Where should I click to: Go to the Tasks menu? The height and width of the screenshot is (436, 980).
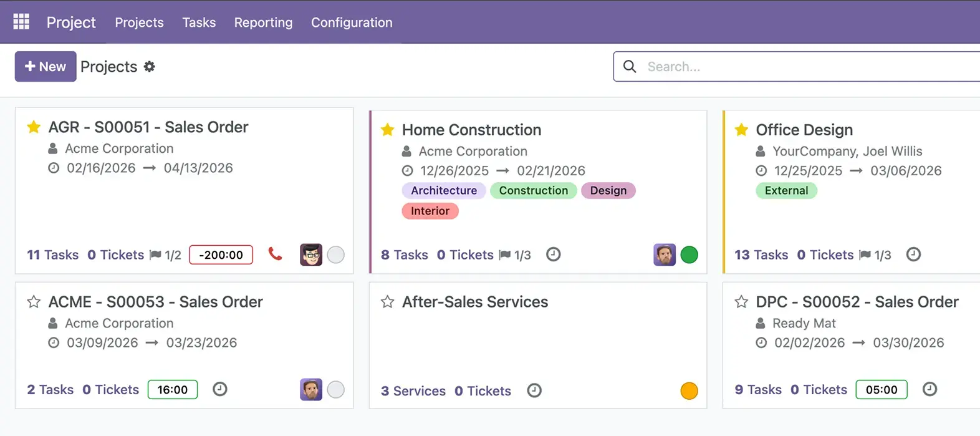tap(199, 22)
